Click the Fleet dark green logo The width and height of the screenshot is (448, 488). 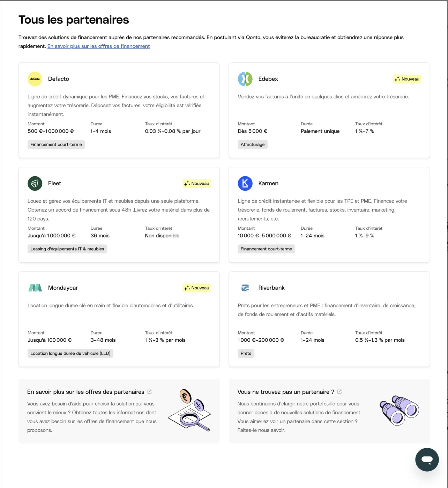point(35,183)
